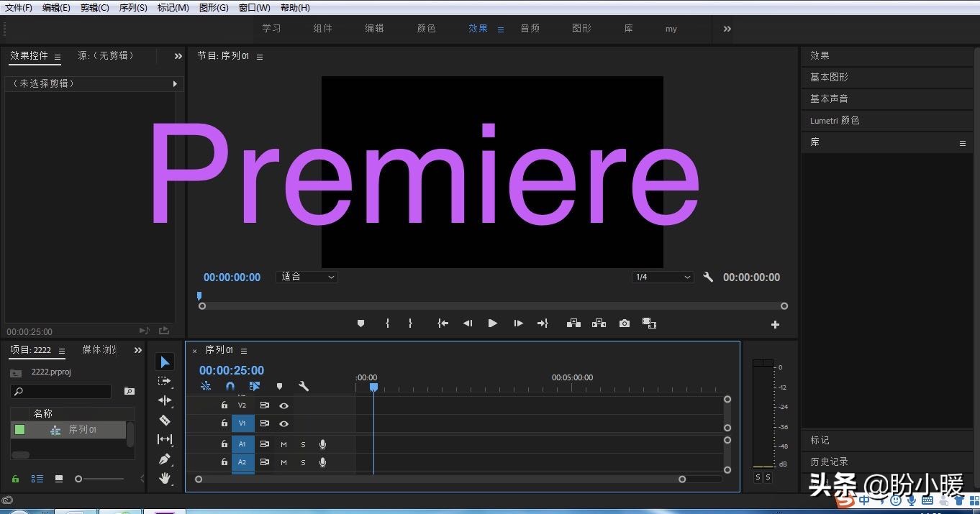Screen dimensions: 980x514
Task: Expand the Effect Controls panel overflow chevron
Action: (178, 56)
